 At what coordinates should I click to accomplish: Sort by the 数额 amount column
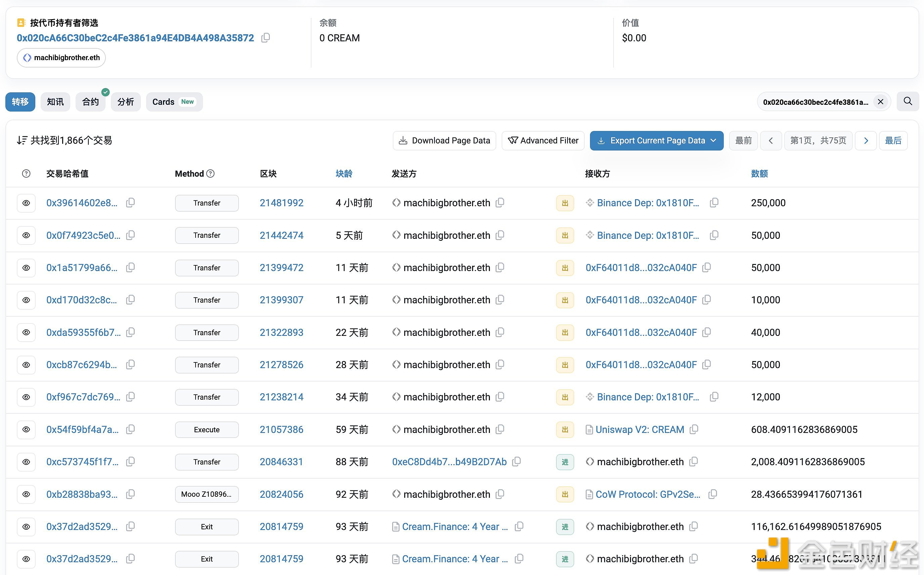(x=759, y=174)
